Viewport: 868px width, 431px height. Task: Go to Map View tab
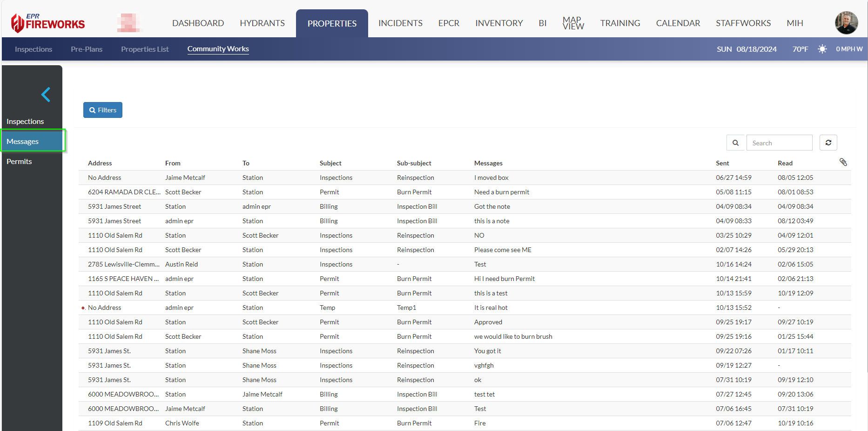click(573, 23)
